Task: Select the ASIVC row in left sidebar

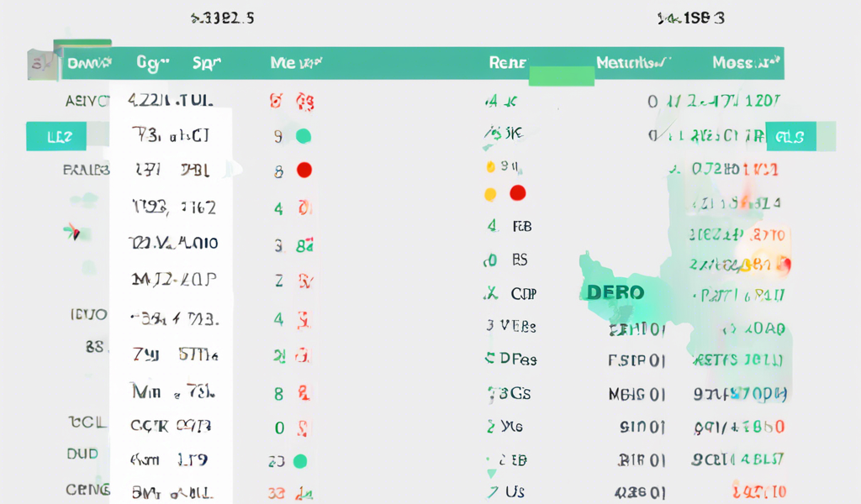Action: 87,102
